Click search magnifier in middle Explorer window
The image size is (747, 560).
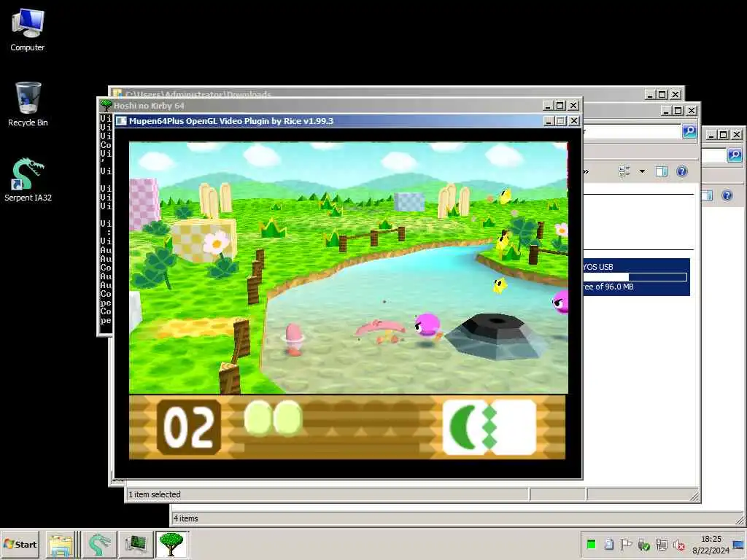(689, 131)
